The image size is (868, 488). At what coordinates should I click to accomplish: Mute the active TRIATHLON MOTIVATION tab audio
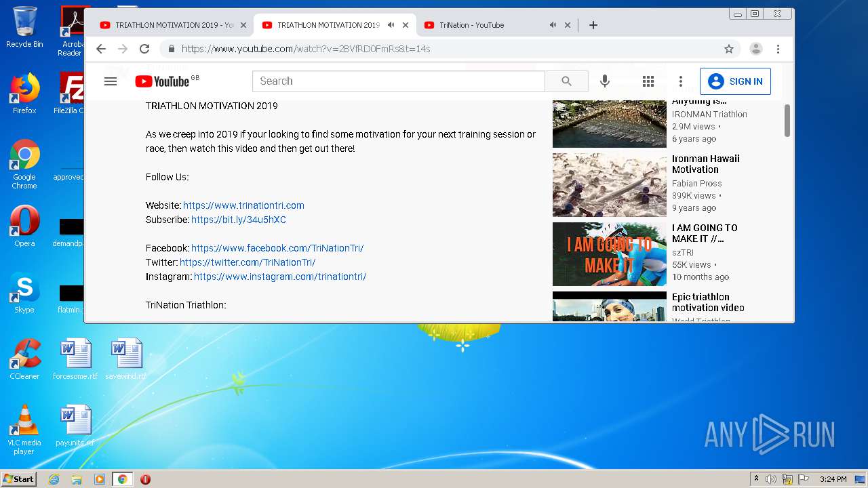(391, 25)
